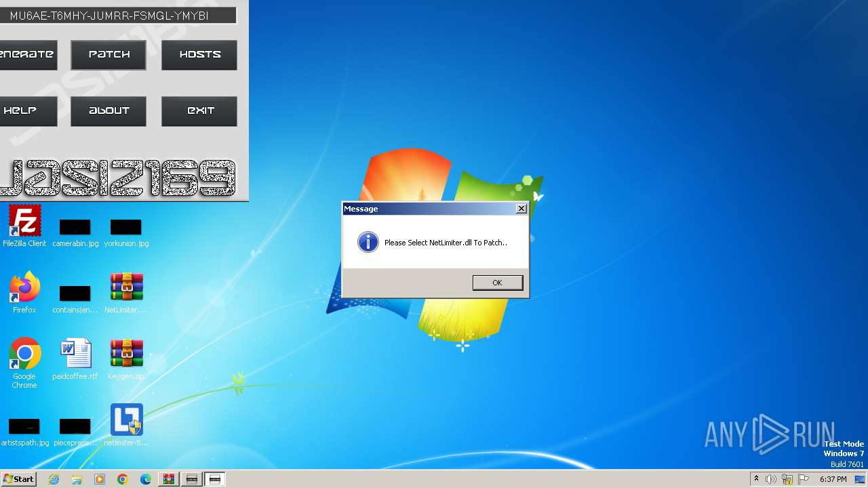Close the Message dialog with the X button
Image resolution: width=868 pixels, height=488 pixels.
click(x=521, y=209)
